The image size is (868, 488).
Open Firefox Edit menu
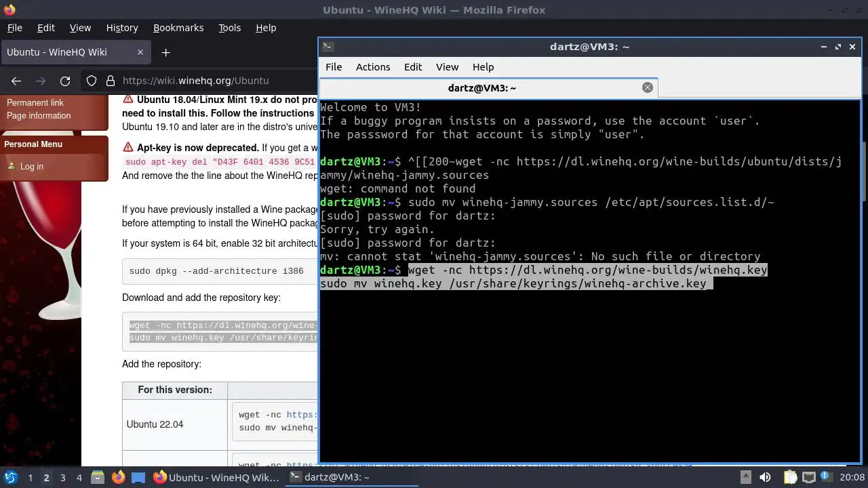[x=46, y=28]
